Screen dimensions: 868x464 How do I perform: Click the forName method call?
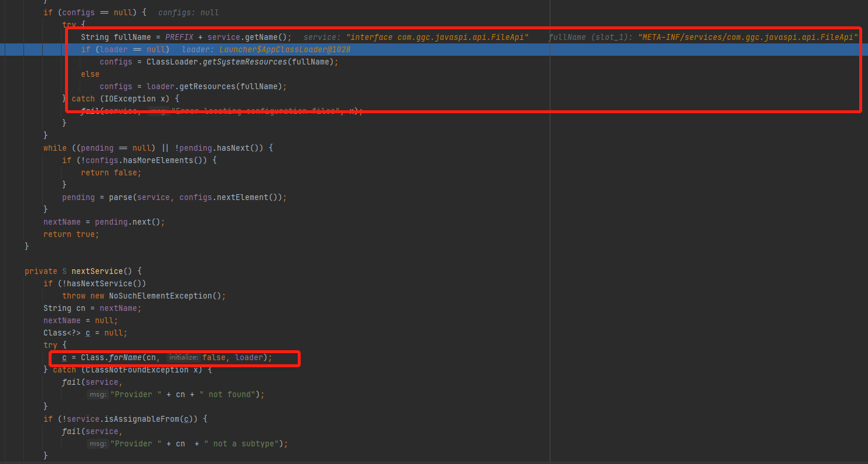(x=125, y=357)
